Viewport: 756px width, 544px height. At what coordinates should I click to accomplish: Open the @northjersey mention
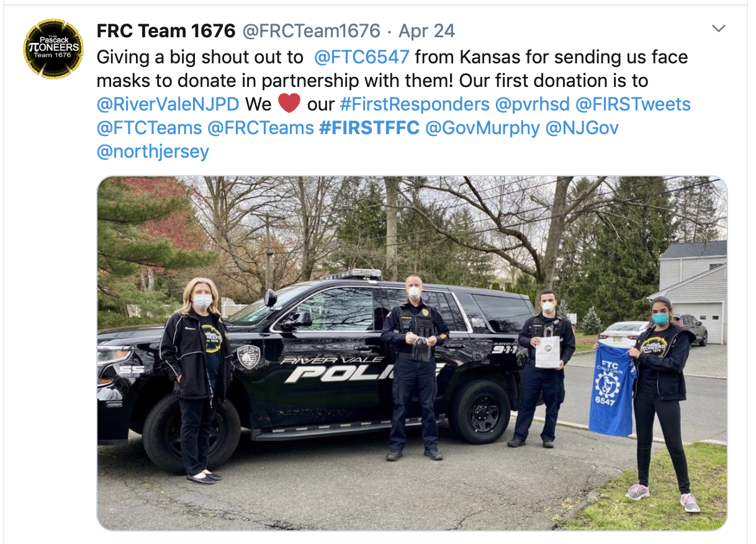pyautogui.click(x=153, y=152)
